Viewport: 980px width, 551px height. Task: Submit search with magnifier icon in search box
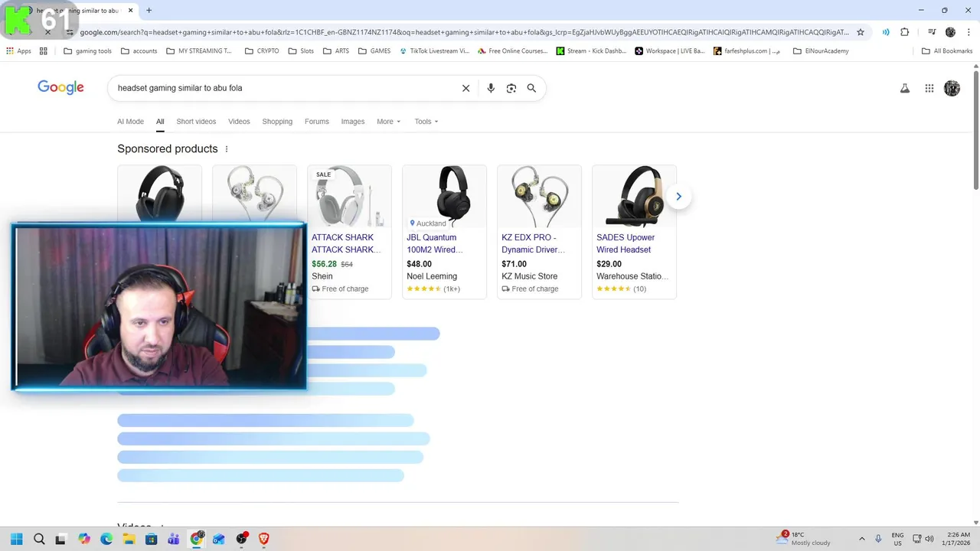[x=531, y=88]
